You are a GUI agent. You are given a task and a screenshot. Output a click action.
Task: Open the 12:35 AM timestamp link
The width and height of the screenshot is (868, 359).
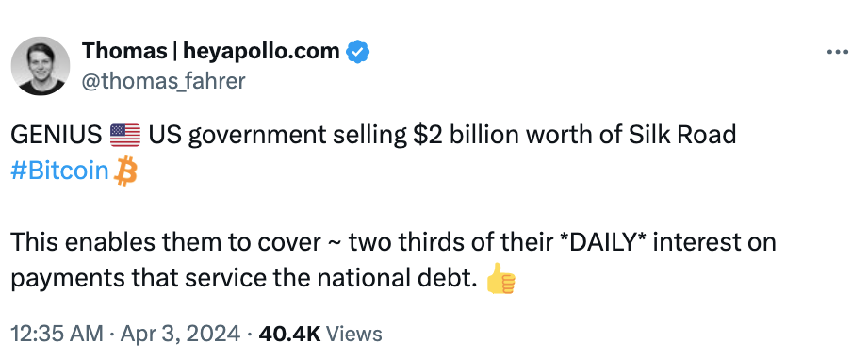57,335
